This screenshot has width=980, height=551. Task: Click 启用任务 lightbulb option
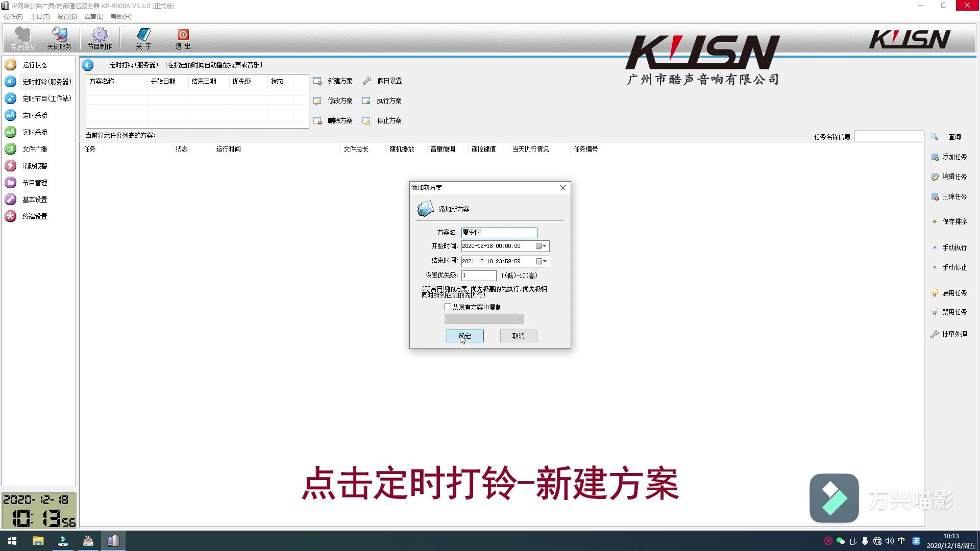949,293
